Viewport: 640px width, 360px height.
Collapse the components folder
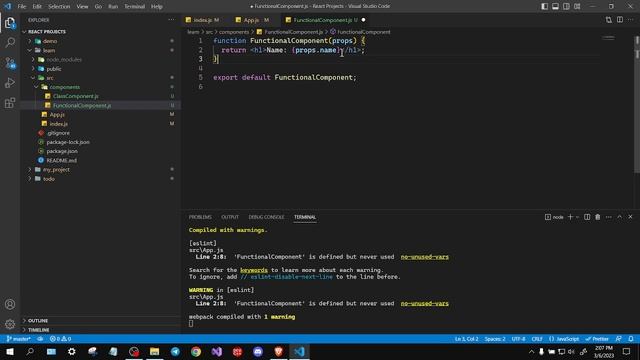click(x=64, y=87)
